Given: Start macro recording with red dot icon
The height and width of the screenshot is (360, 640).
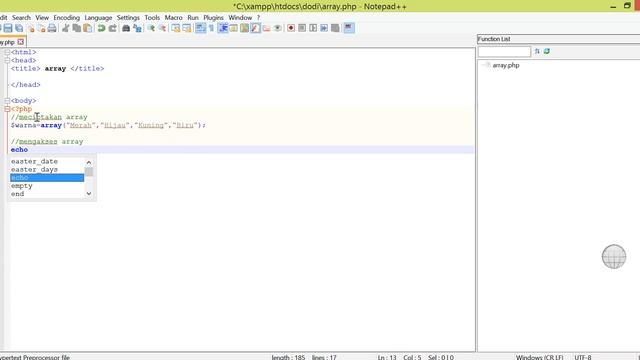Looking at the screenshot, I should click(291, 28).
